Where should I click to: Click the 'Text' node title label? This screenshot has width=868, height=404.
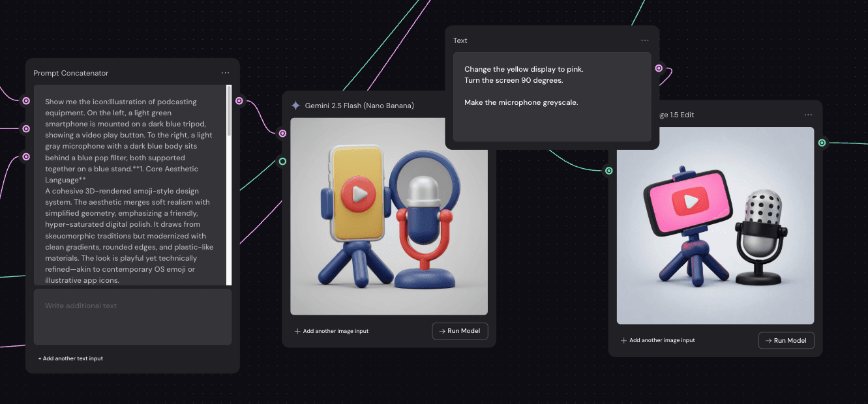pyautogui.click(x=460, y=40)
